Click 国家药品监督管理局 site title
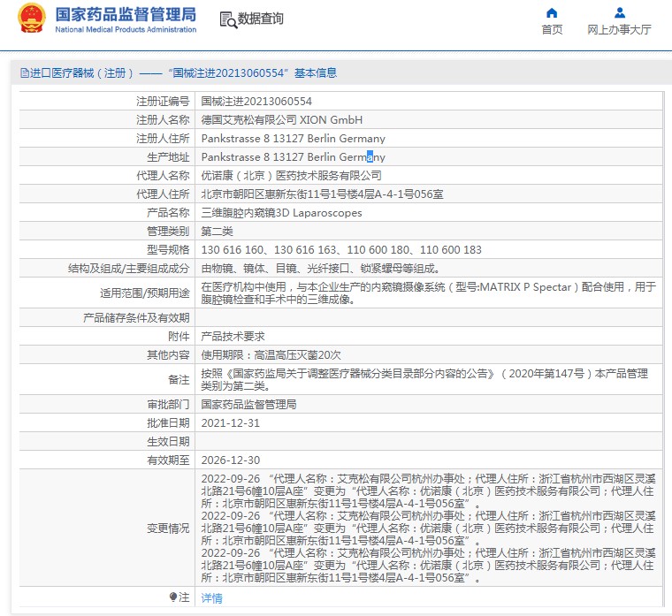The image size is (672, 616). point(126,14)
